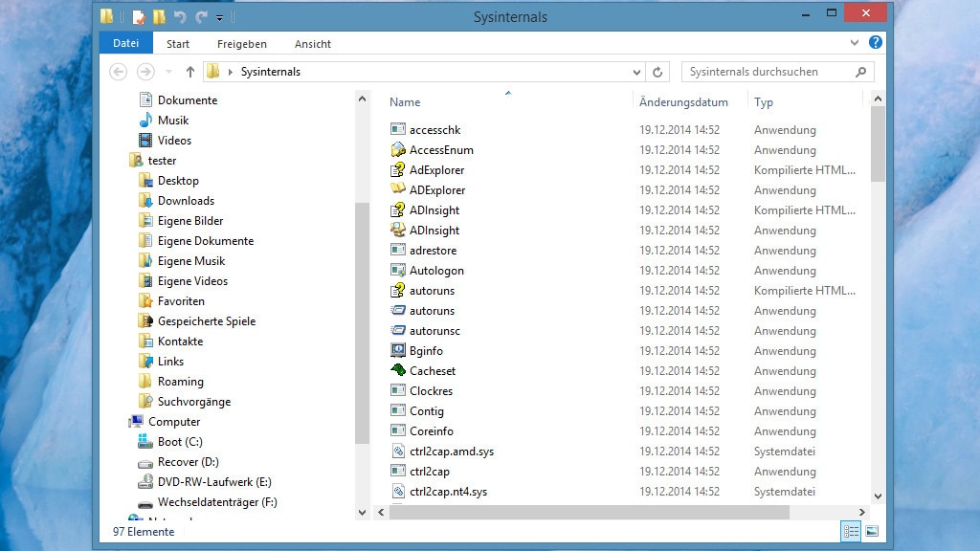Select the ctrl2cap.amd.sys system file icon
The image size is (980, 551).
coord(397,452)
